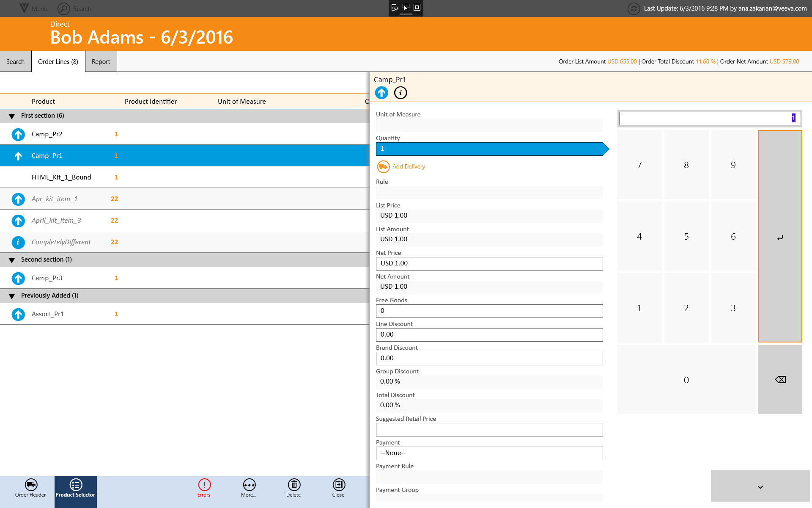Switch to the Search tab

pos(16,62)
